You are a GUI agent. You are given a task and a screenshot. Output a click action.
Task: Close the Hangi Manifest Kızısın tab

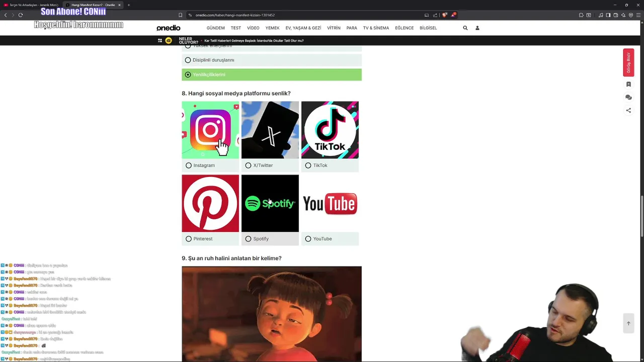(119, 5)
